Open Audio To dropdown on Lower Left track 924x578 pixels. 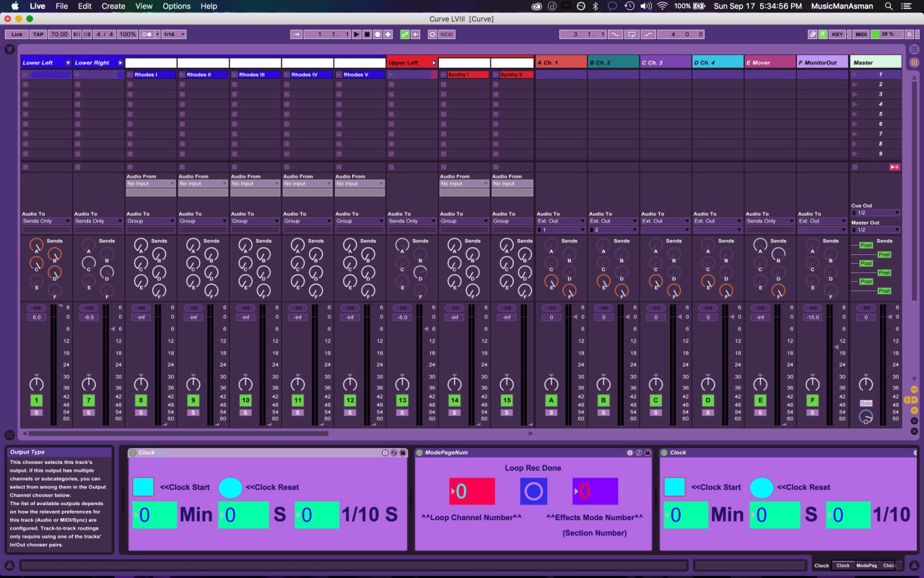click(46, 221)
